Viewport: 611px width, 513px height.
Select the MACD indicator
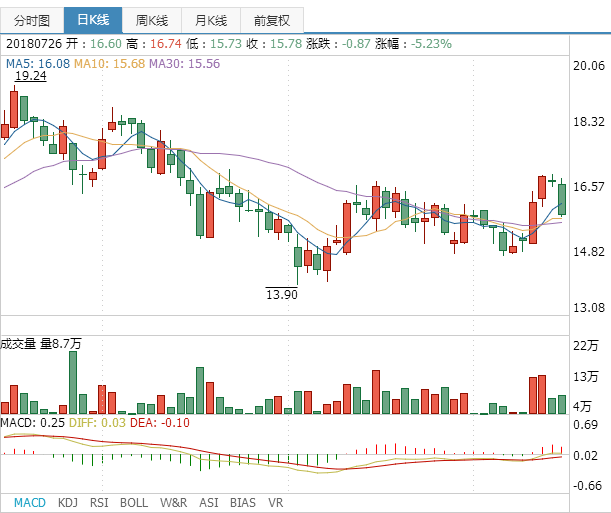(30, 502)
